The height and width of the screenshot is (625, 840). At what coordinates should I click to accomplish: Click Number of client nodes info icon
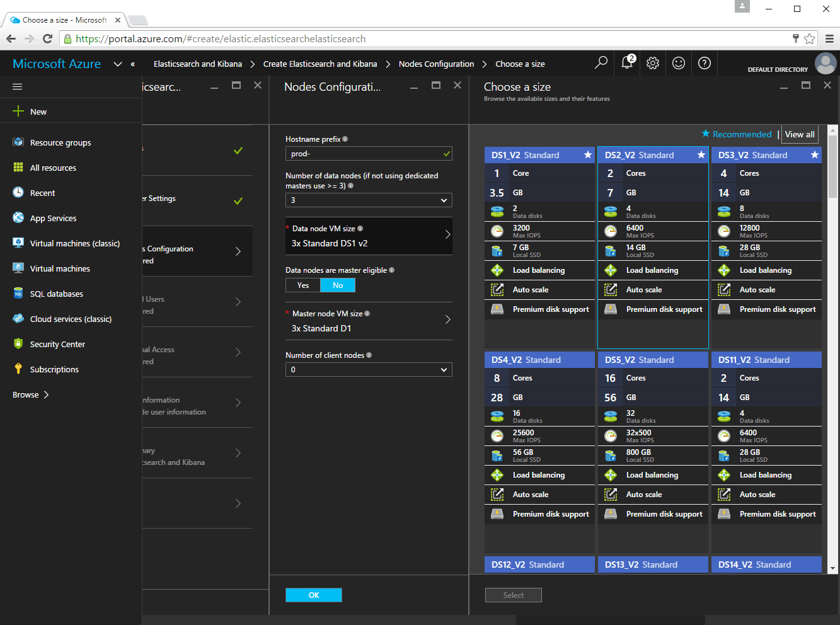[369, 355]
